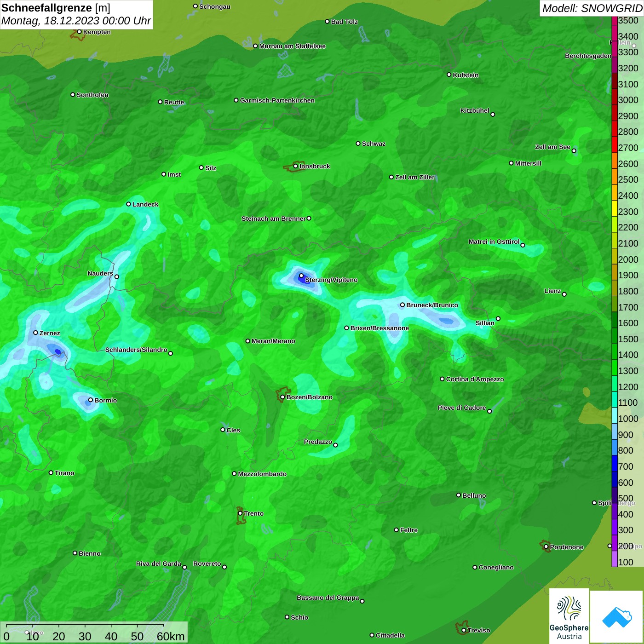Click the Trento city marker
This screenshot has height=644, width=644.
click(240, 513)
